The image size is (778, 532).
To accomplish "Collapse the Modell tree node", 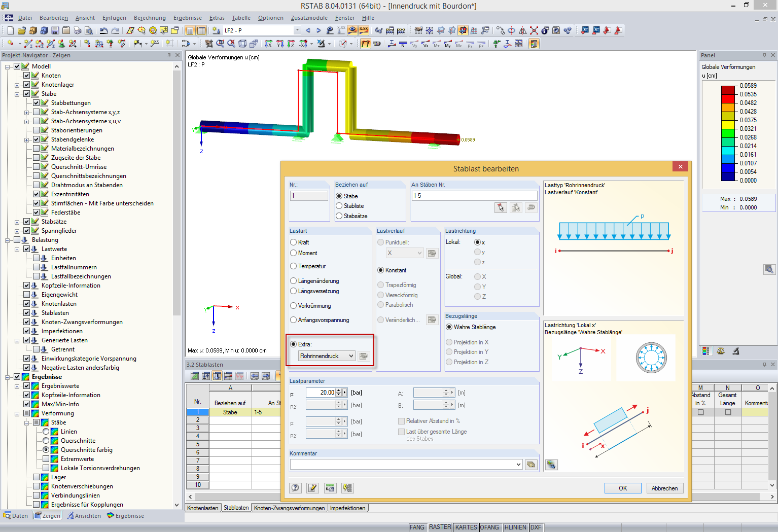I will tap(8, 66).
